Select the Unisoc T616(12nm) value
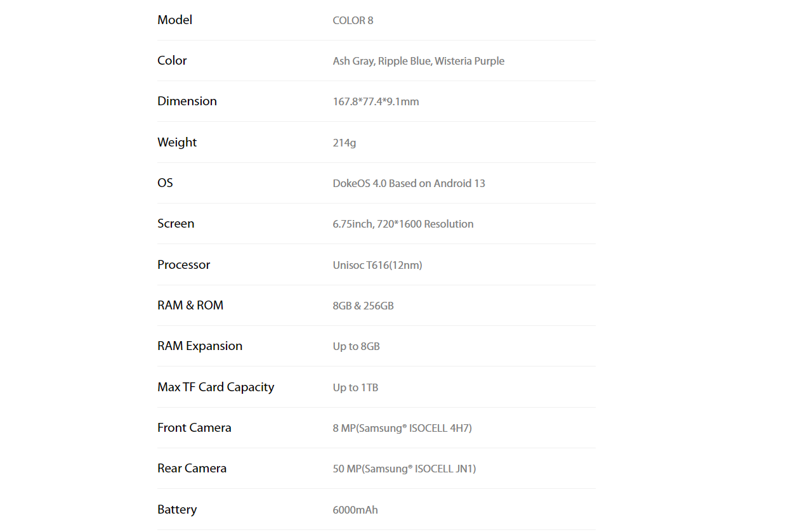The width and height of the screenshot is (800, 532). pos(377,265)
